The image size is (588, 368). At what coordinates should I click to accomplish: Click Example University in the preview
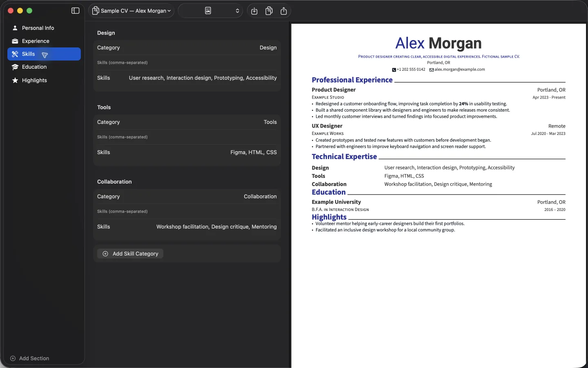pos(336,202)
